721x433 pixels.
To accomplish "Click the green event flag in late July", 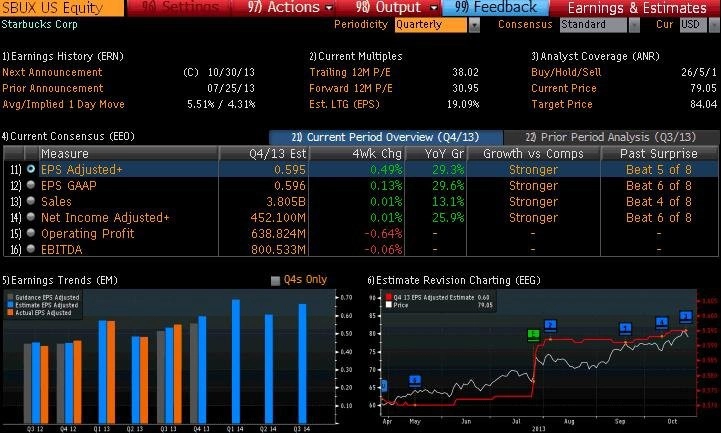I will coord(533,335).
